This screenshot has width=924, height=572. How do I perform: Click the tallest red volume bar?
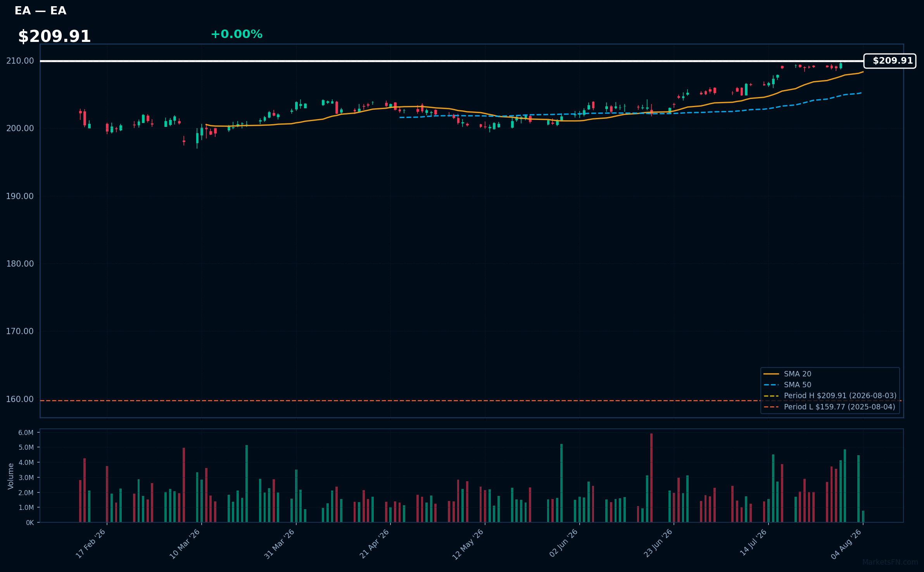[x=651, y=478]
